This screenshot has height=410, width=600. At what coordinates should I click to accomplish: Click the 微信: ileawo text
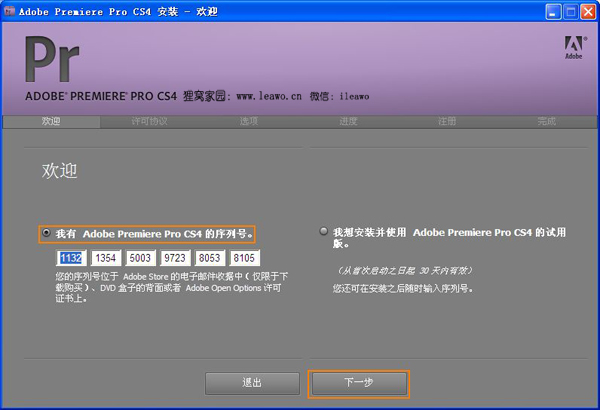(x=339, y=96)
